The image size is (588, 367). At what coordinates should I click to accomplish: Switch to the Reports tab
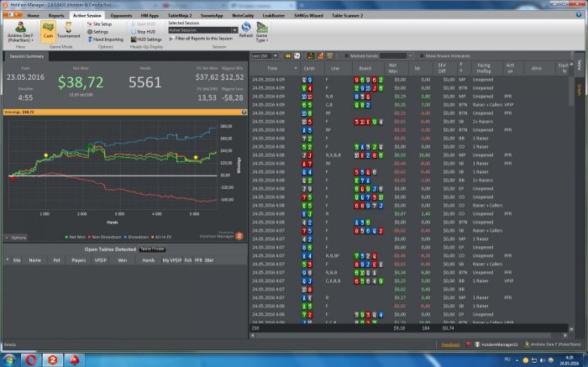(x=57, y=15)
